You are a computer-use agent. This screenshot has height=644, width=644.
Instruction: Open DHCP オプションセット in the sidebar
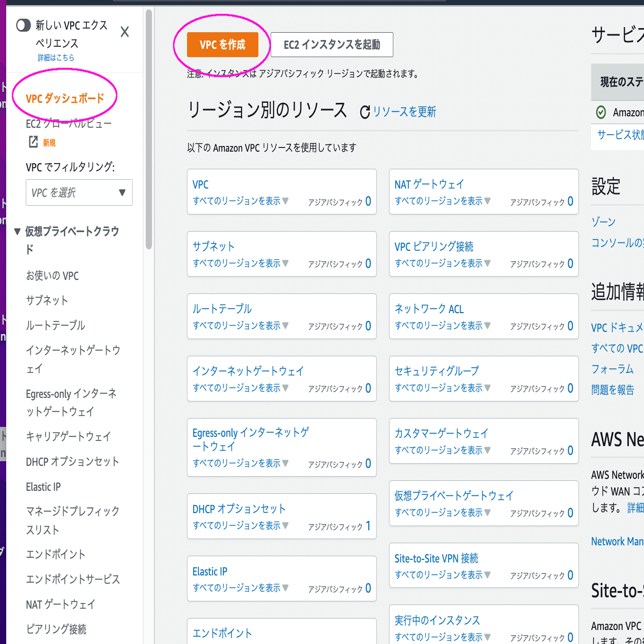pos(73,461)
